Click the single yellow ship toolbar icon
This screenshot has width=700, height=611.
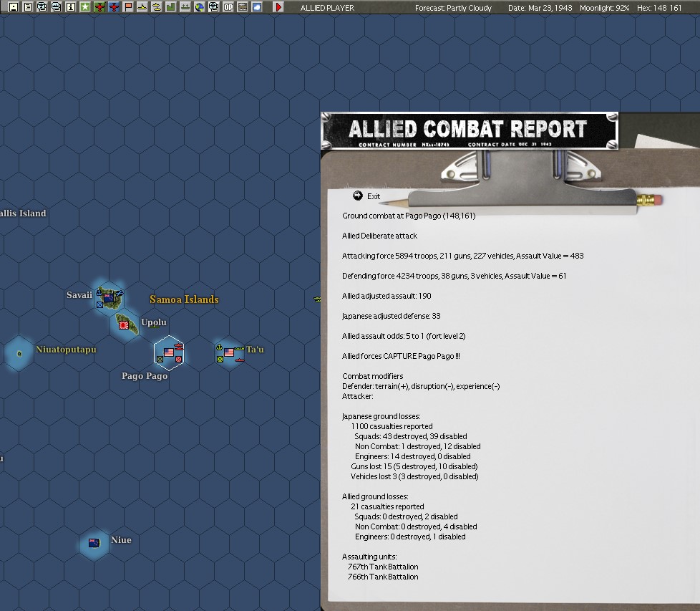click(142, 6)
